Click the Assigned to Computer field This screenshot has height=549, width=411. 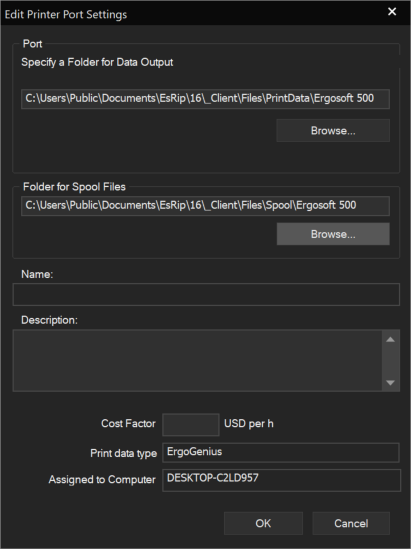(281, 480)
